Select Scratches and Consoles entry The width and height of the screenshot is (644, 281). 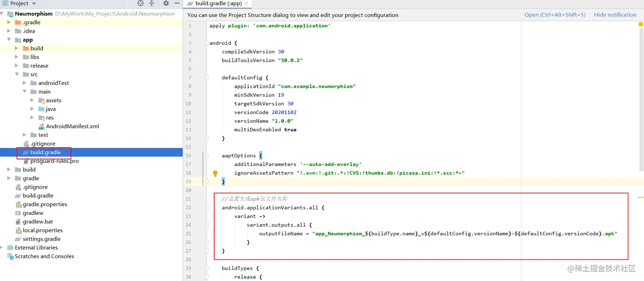tap(44, 256)
